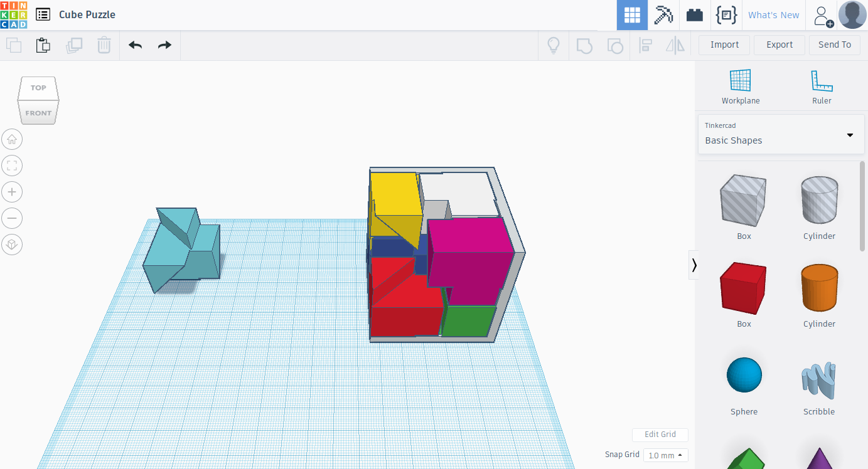Viewport: 868px width, 469px height.
Task: Click the Tinkercad logo
Action: pyautogui.click(x=14, y=14)
